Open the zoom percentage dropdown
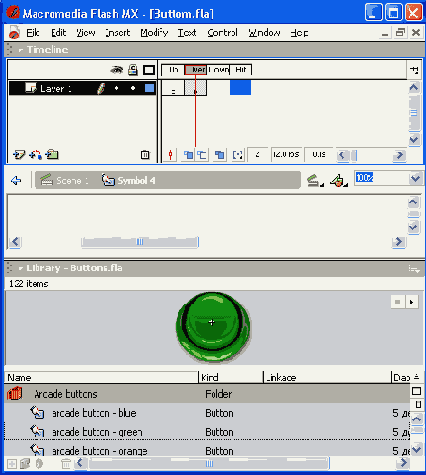The image size is (426, 475). coord(415,178)
